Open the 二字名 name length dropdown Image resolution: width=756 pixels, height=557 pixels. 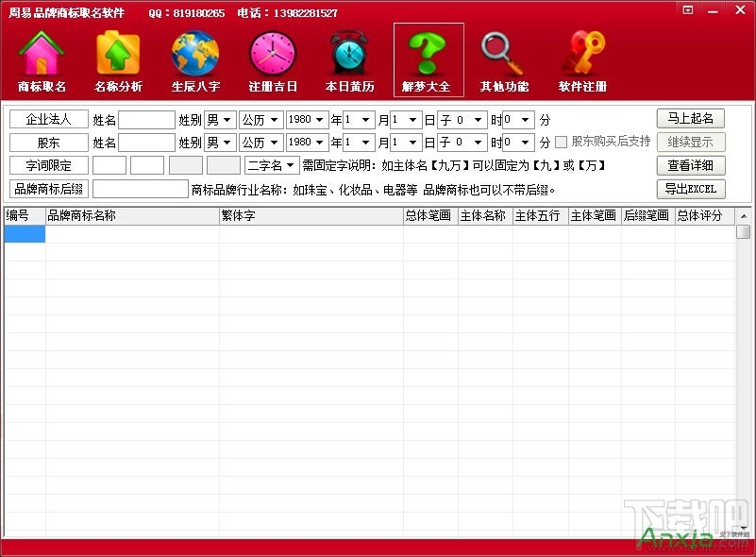pos(271,165)
